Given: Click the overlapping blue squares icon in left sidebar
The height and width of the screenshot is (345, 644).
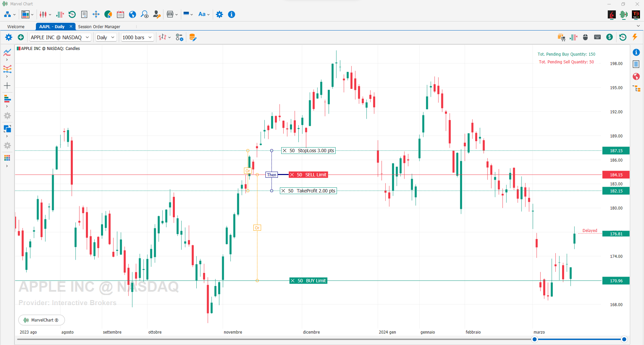Looking at the screenshot, I should 7,129.
